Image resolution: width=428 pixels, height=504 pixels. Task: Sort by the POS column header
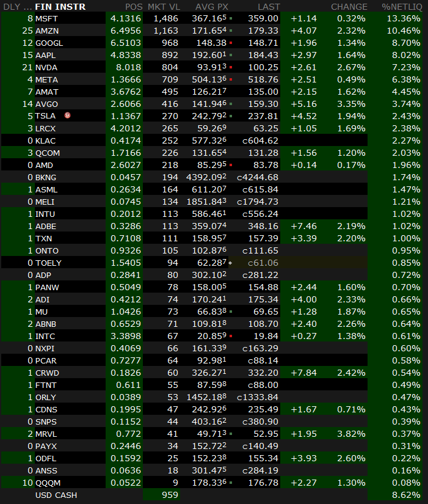pos(134,7)
